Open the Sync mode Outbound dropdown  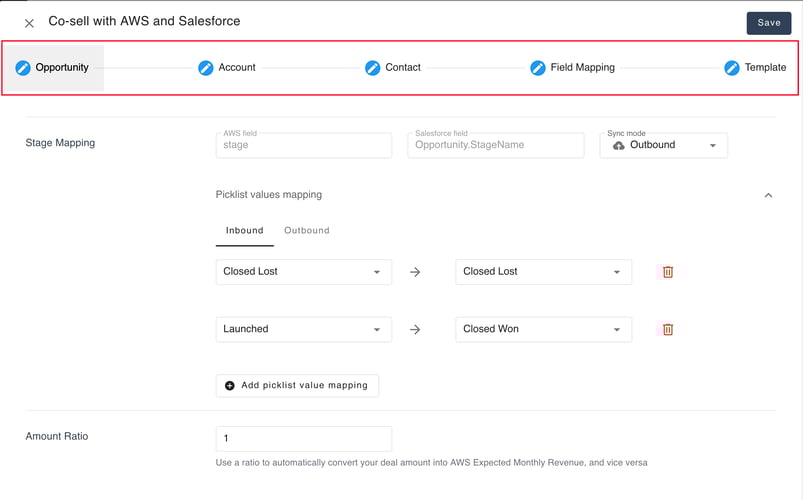pos(663,145)
